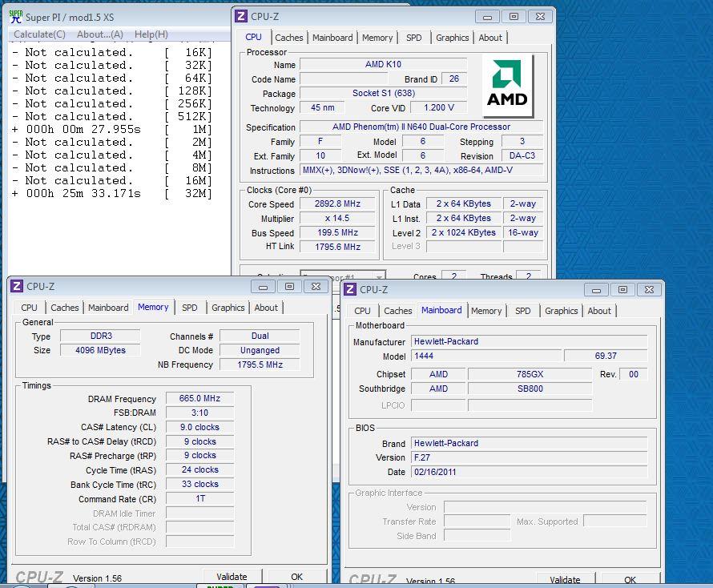Click the Command Rate value '1T'

(x=199, y=499)
